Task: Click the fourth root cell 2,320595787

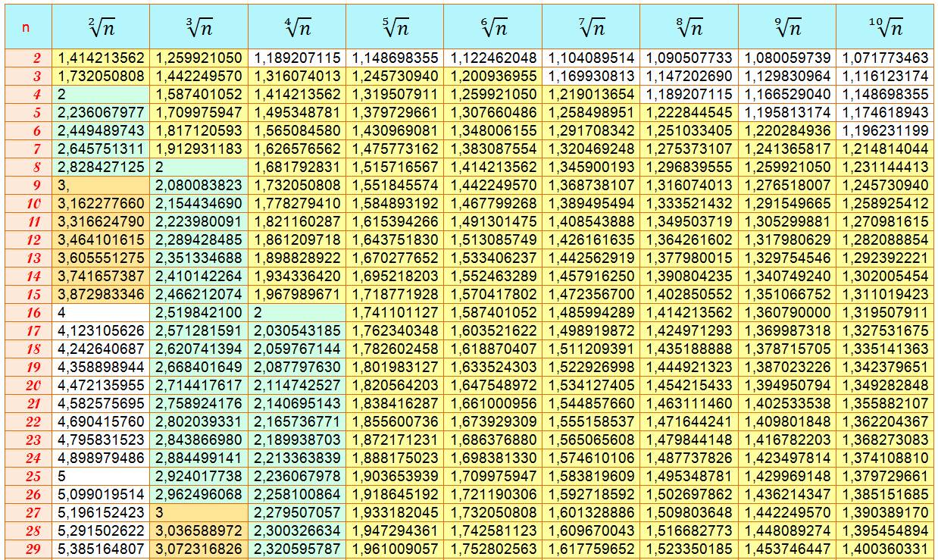Action: (297, 549)
